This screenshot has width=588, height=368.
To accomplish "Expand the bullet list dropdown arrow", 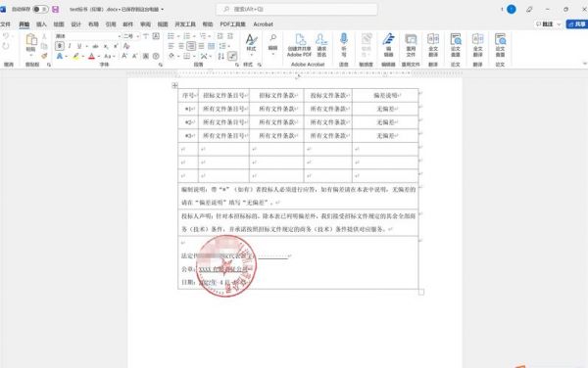I will click(x=178, y=36).
